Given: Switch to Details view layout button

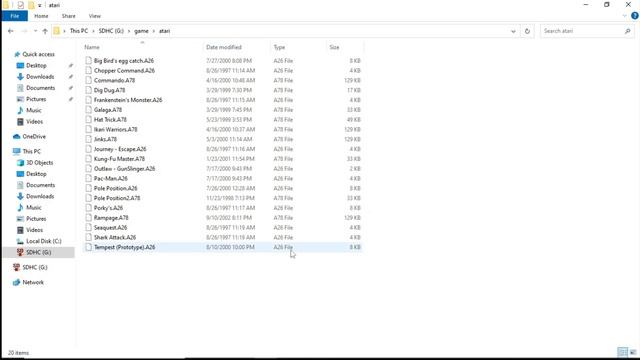Looking at the screenshot, I should point(622,352).
